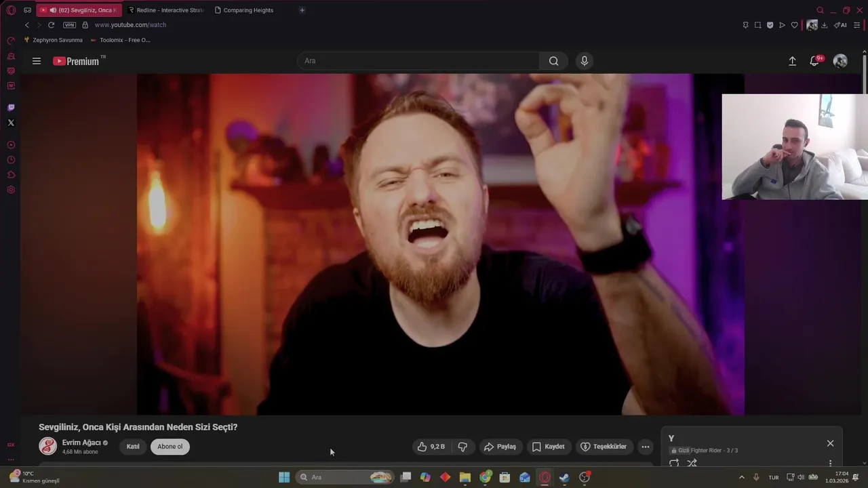Open OBS Studio from the taskbar
The height and width of the screenshot is (488, 868).
[x=585, y=477]
